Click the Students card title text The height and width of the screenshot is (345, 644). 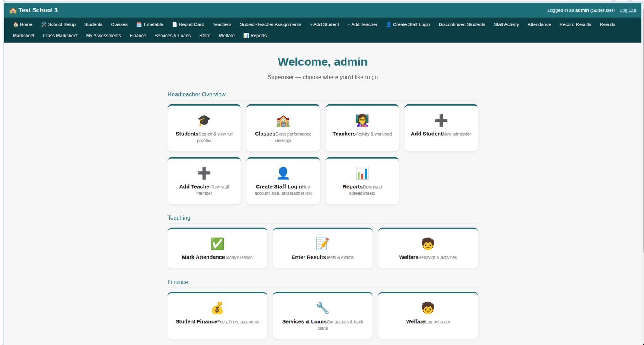tap(187, 134)
